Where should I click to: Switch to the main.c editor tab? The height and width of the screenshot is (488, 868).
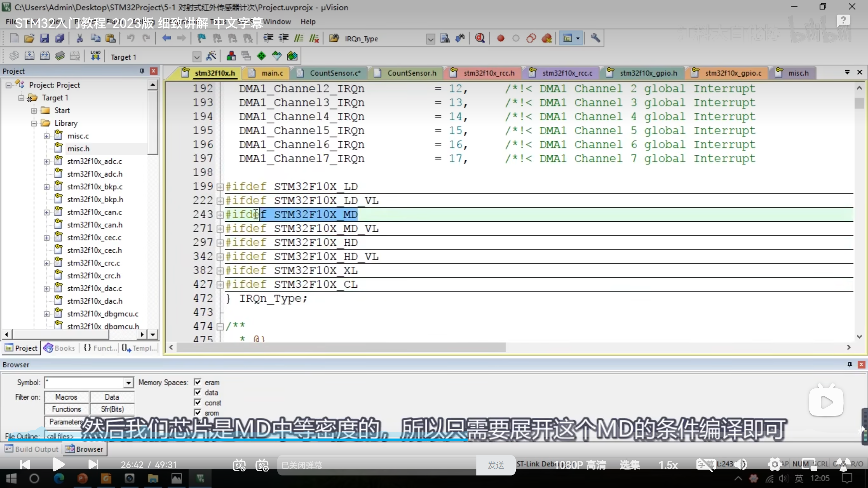click(272, 73)
